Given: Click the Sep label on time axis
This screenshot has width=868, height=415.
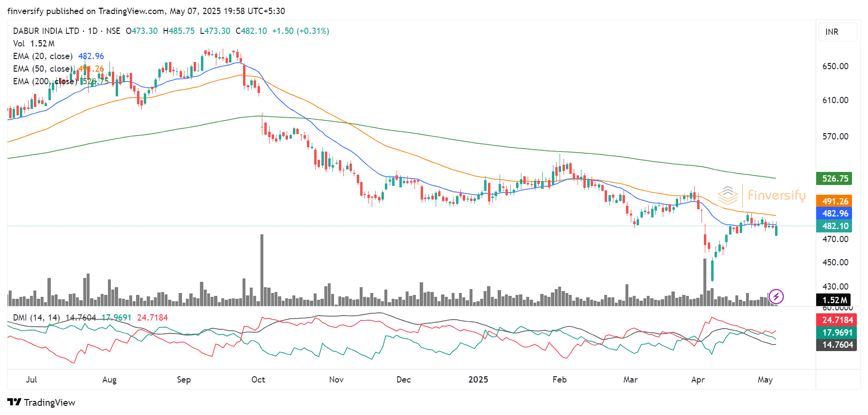Looking at the screenshot, I should pos(184,380).
